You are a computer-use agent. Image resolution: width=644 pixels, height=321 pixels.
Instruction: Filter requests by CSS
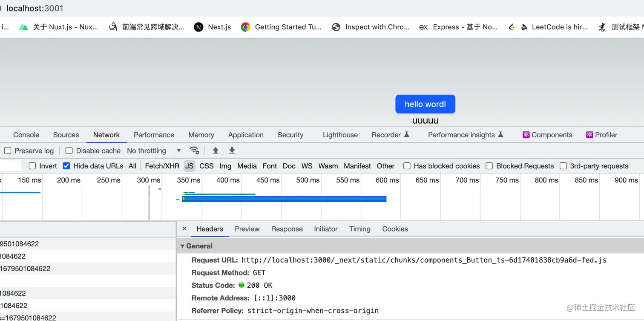coord(207,166)
